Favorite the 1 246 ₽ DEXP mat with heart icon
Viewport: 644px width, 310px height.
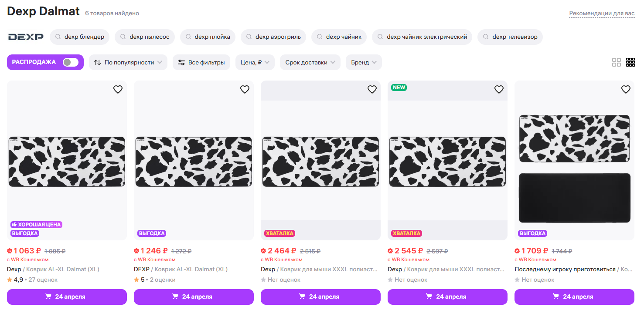[x=245, y=89]
